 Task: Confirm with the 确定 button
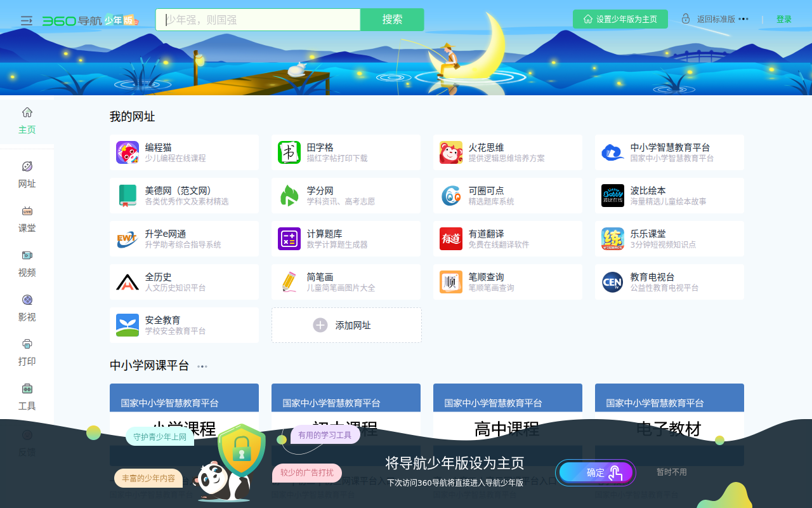(x=595, y=472)
